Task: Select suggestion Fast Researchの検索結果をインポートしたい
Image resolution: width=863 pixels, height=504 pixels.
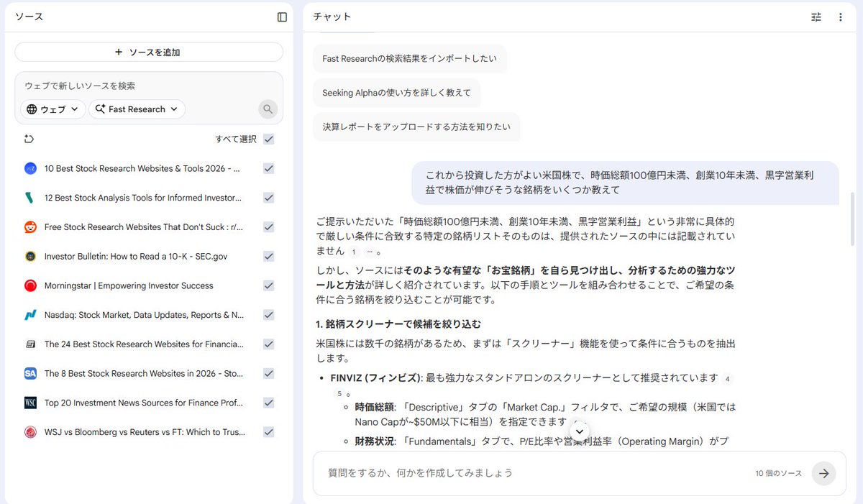Action: [409, 59]
